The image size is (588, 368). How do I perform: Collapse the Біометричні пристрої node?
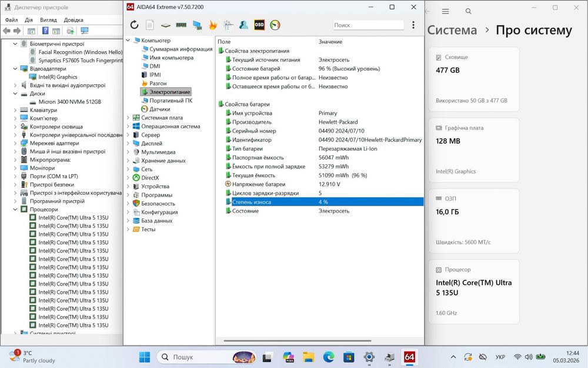[x=15, y=44]
